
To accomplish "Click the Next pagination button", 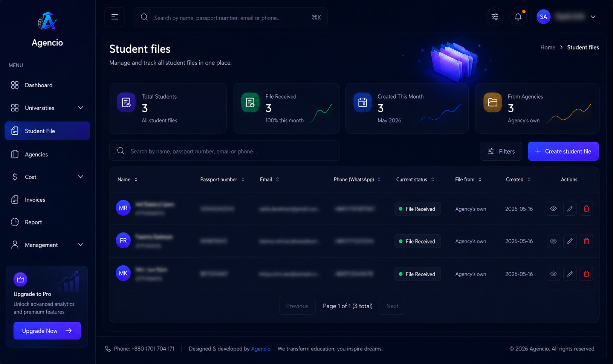I will pyautogui.click(x=392, y=306).
